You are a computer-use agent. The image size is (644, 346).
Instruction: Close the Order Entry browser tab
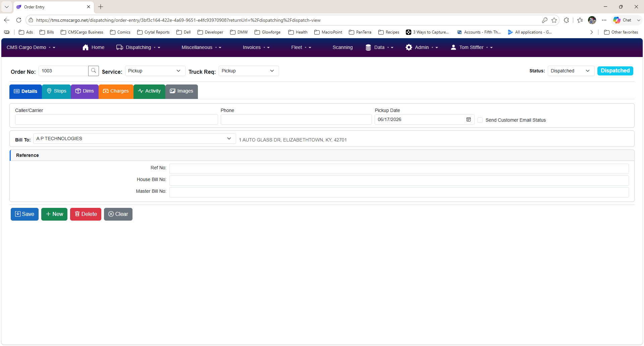pos(89,7)
